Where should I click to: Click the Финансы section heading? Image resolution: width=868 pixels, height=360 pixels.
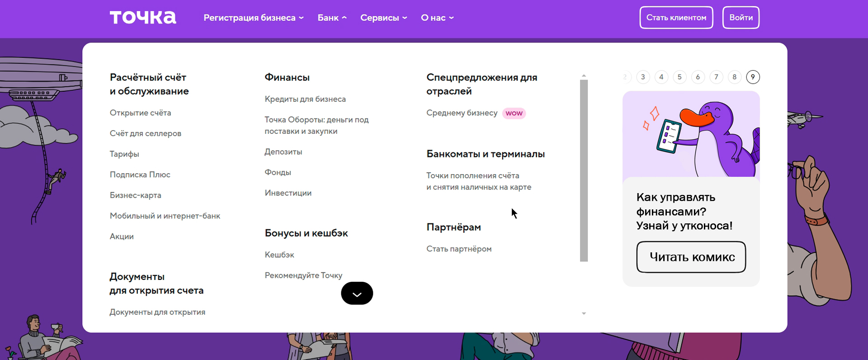(x=287, y=77)
